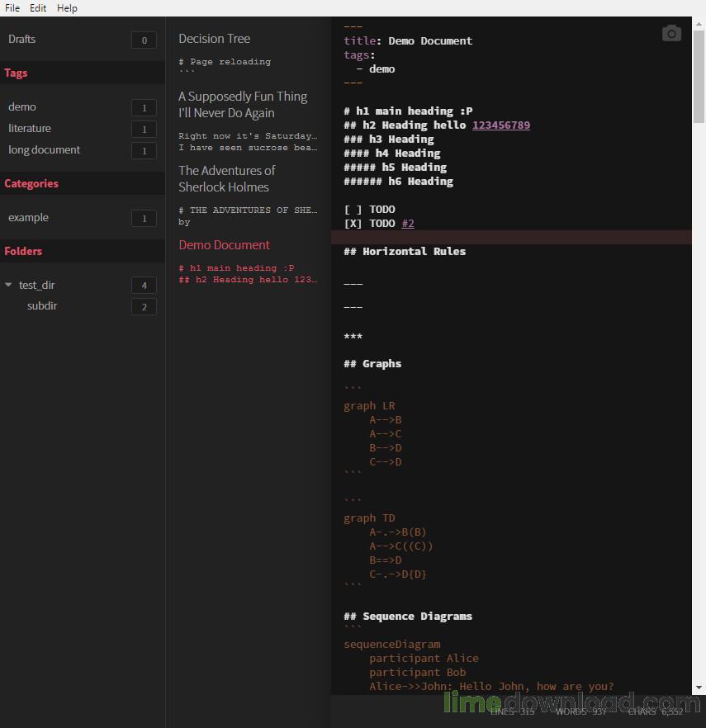Open the Help menu

pos(67,8)
